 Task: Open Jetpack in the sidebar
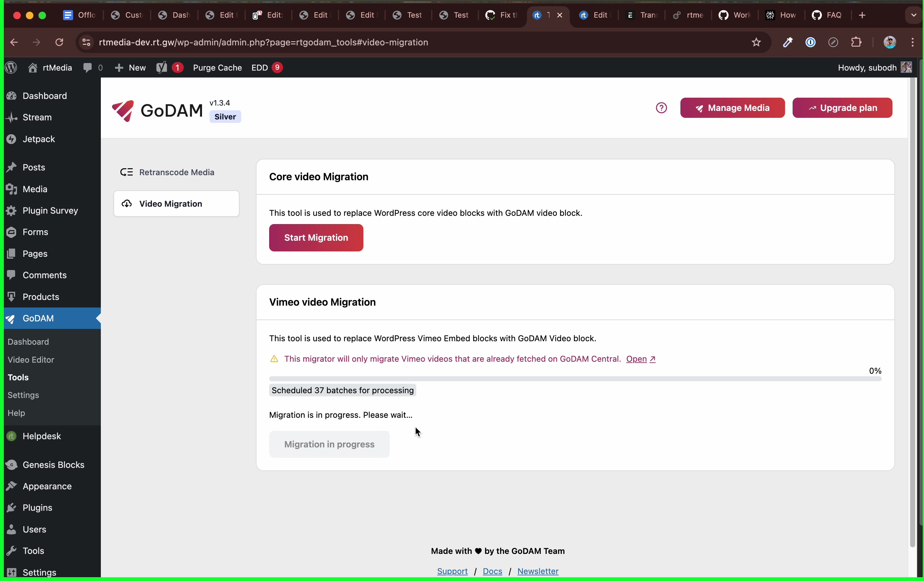[x=52, y=139]
